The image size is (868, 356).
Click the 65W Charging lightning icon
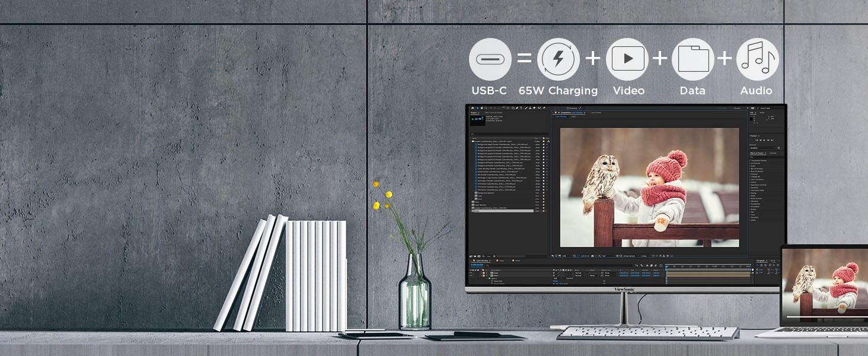coord(558,59)
